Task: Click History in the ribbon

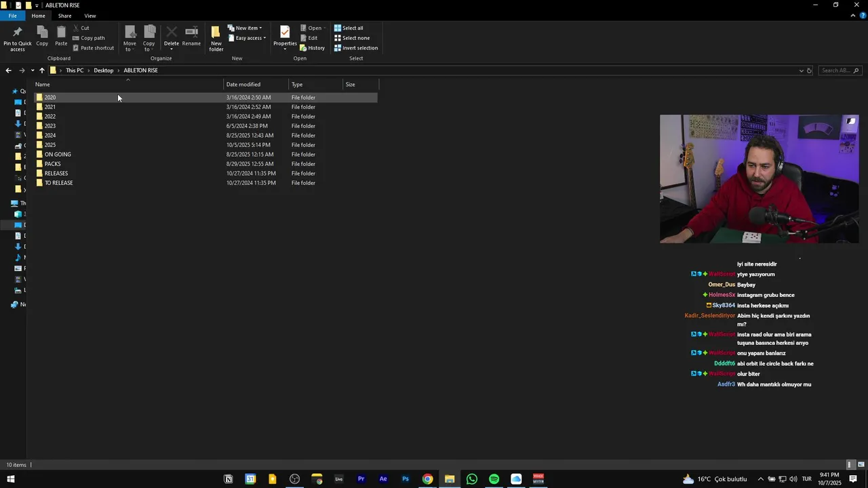Action: 312,48
